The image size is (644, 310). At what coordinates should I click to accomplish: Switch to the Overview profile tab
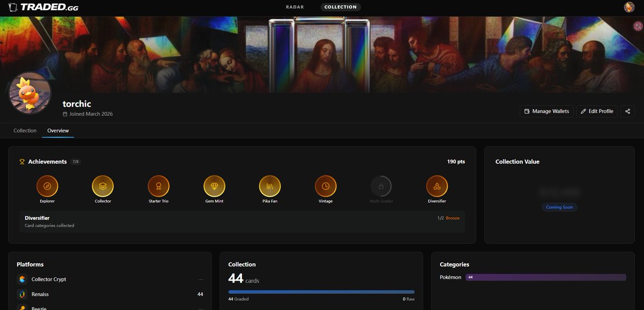tap(58, 130)
